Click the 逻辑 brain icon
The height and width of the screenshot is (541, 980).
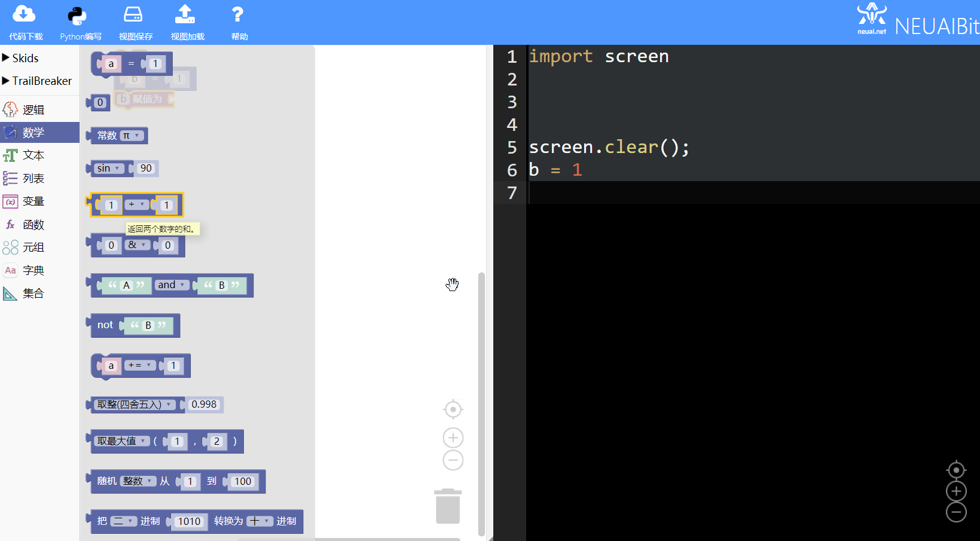[10, 109]
